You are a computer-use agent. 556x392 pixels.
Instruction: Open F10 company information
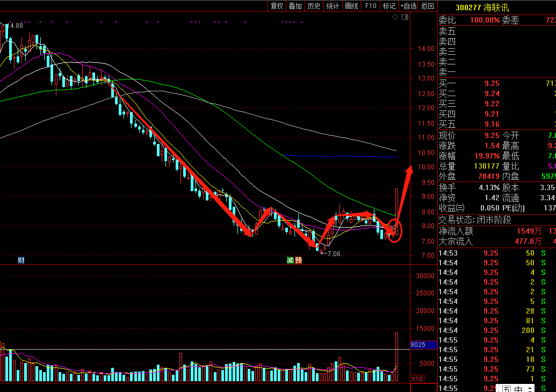click(x=371, y=6)
